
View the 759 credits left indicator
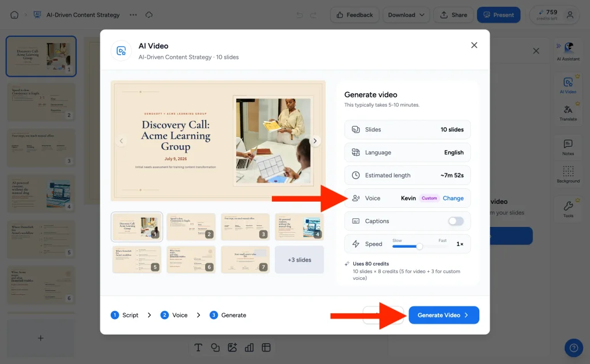[x=547, y=15]
